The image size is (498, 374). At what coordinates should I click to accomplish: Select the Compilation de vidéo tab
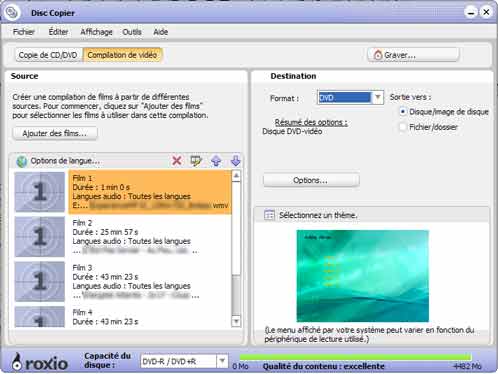click(122, 55)
